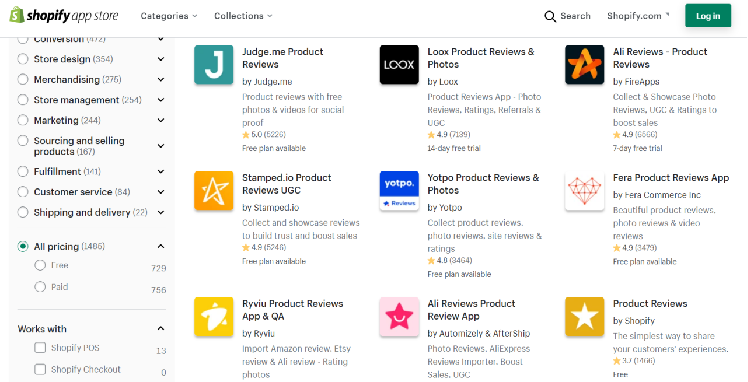
Task: Check the Shopify Checkout checkbox
Action: (x=40, y=369)
